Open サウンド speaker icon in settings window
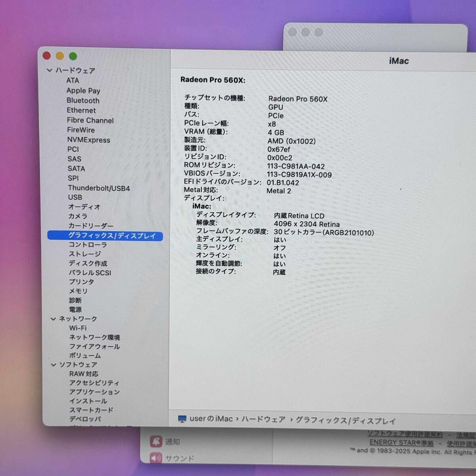This screenshot has width=476, height=476. click(156, 458)
